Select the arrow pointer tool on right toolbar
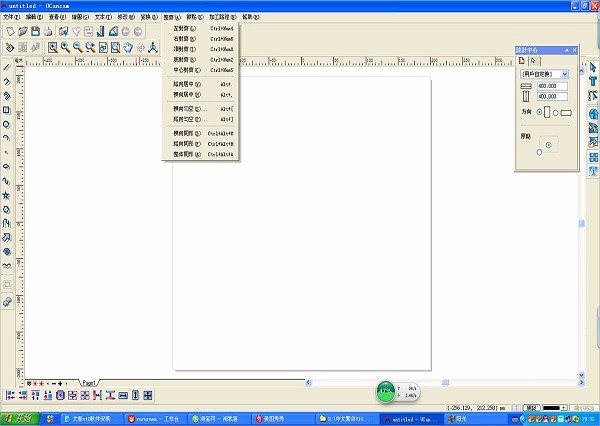600x426 pixels. coord(594,67)
